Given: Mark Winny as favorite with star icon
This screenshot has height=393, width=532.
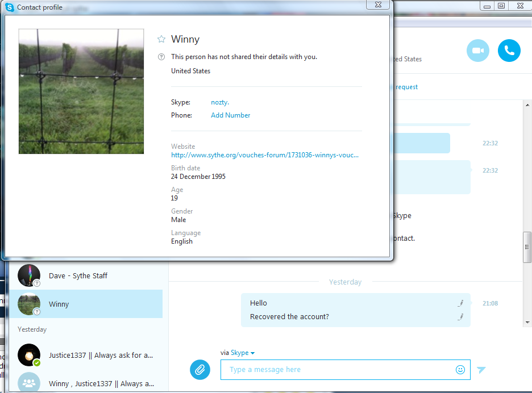Looking at the screenshot, I should click(161, 39).
